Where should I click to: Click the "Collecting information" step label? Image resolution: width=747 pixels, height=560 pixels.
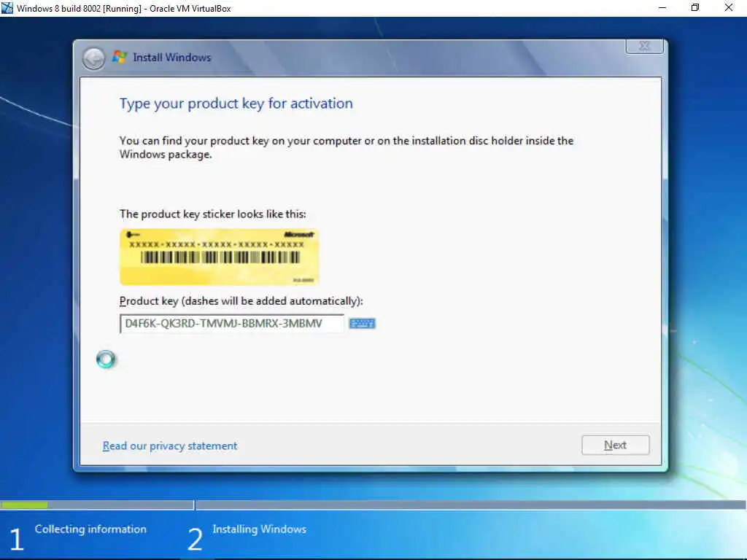click(x=90, y=529)
